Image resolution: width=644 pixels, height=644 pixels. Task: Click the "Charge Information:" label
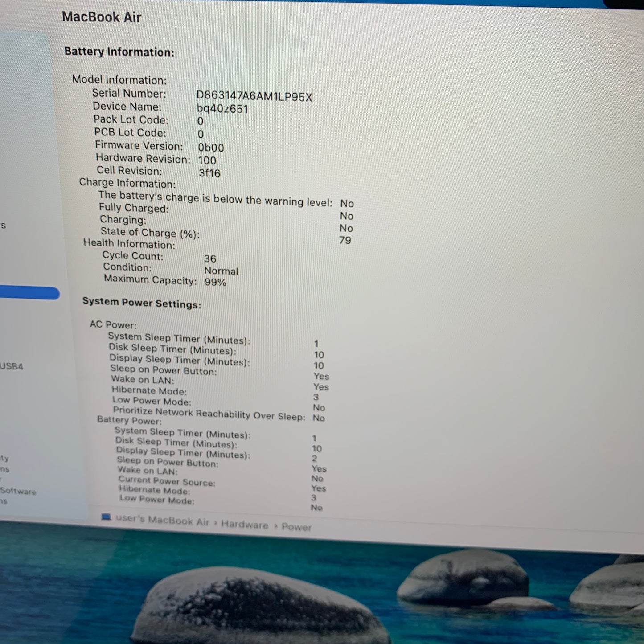click(x=127, y=183)
